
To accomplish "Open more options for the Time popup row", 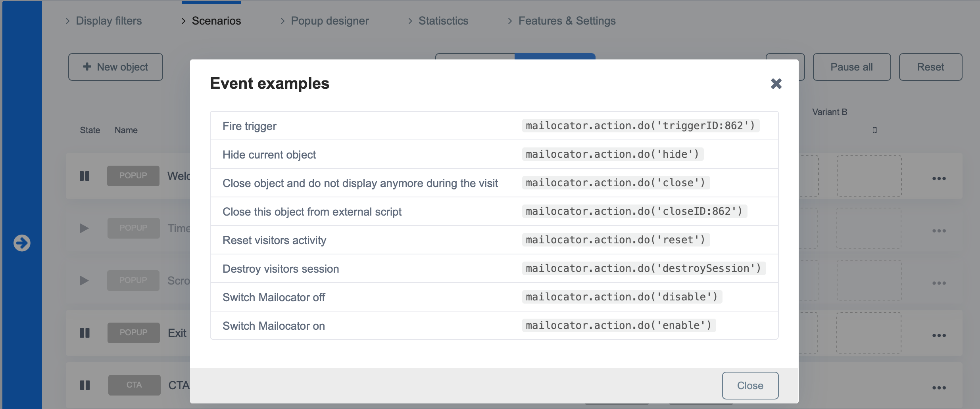I will pyautogui.click(x=939, y=231).
